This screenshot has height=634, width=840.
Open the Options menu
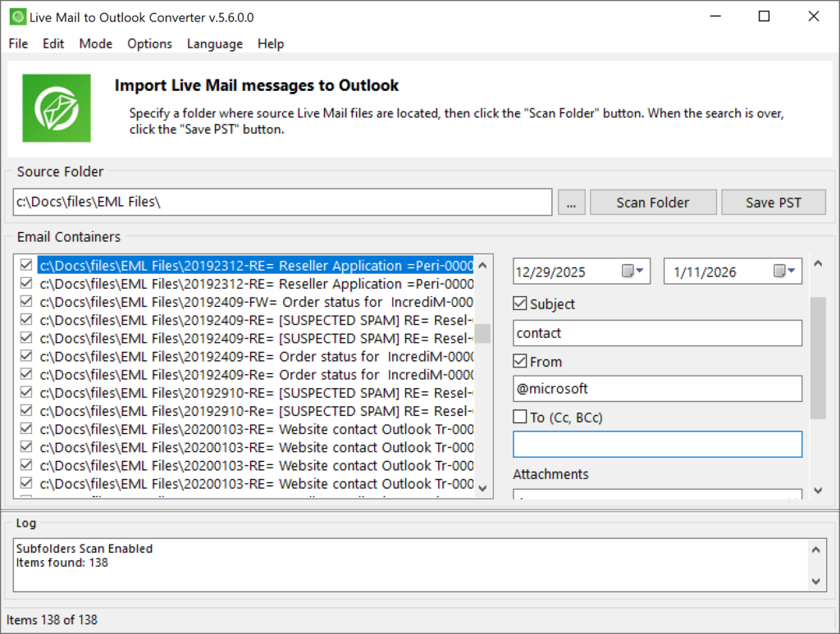point(149,43)
